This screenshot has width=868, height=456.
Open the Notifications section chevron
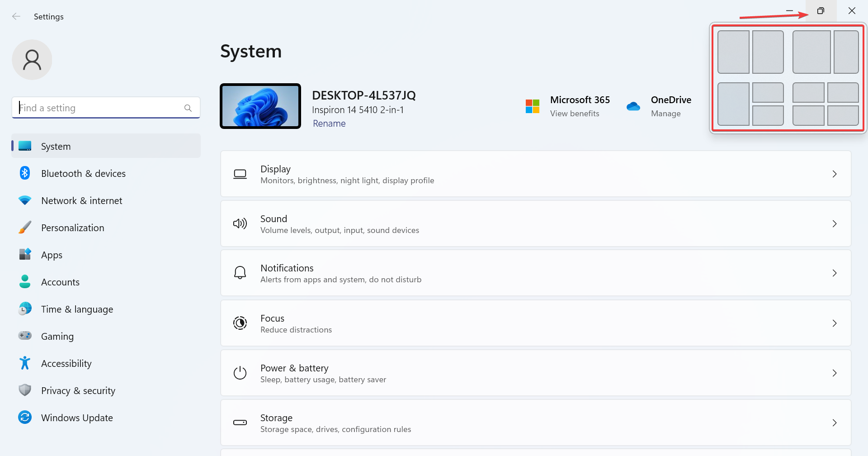click(x=835, y=273)
